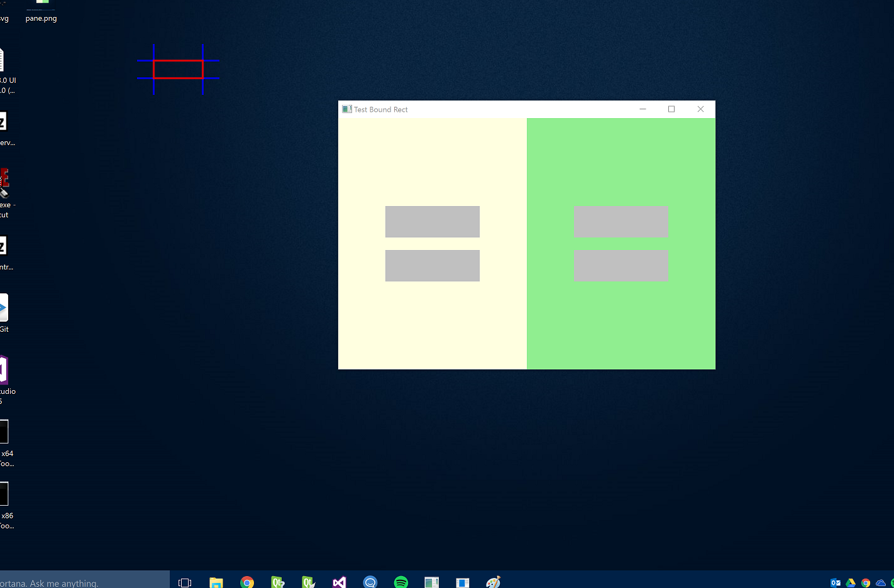Maximize the Test Bound Rect window
Image resolution: width=894 pixels, height=588 pixels.
(671, 109)
